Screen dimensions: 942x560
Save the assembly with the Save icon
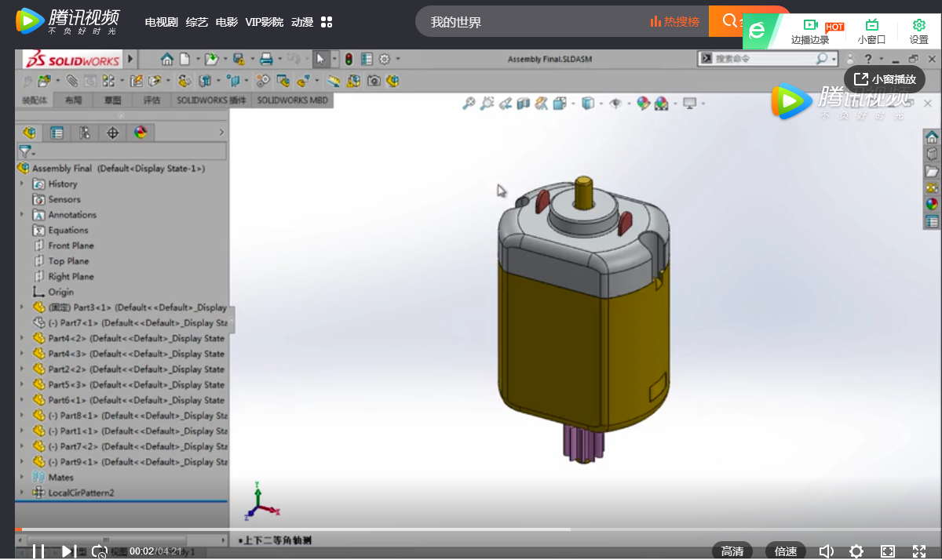(x=239, y=59)
